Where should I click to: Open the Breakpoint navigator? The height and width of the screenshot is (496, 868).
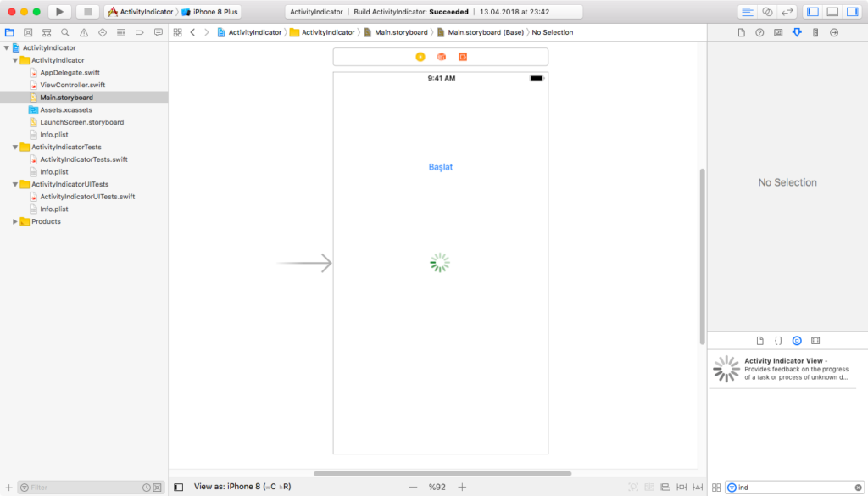(x=138, y=32)
